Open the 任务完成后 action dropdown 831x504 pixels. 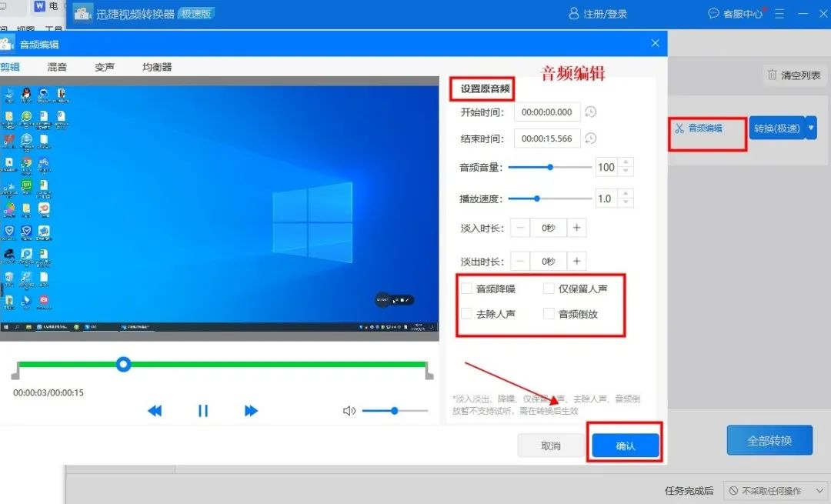774,491
